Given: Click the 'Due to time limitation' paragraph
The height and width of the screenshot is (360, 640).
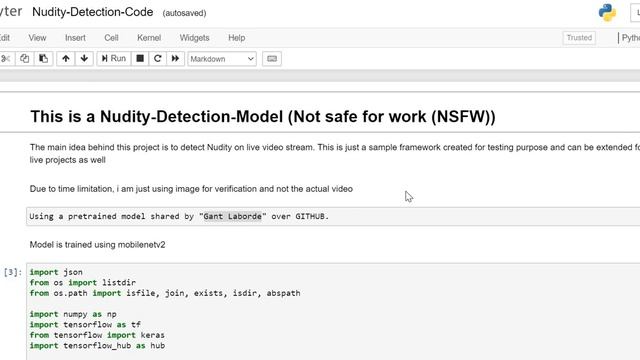Looking at the screenshot, I should 191,189.
